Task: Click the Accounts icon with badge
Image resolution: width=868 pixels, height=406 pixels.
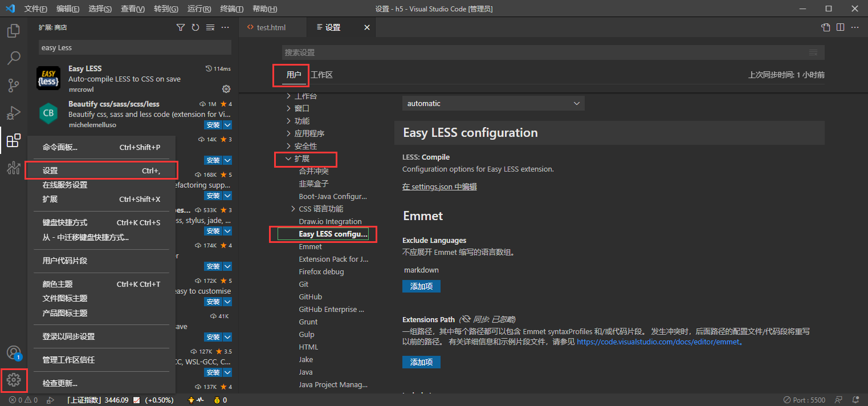Action: [x=14, y=352]
